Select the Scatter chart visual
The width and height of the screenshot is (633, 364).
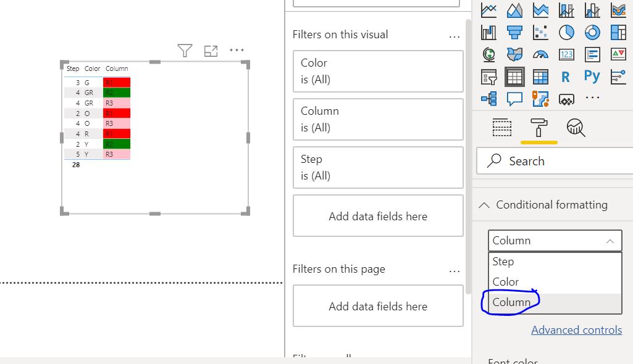click(x=540, y=32)
